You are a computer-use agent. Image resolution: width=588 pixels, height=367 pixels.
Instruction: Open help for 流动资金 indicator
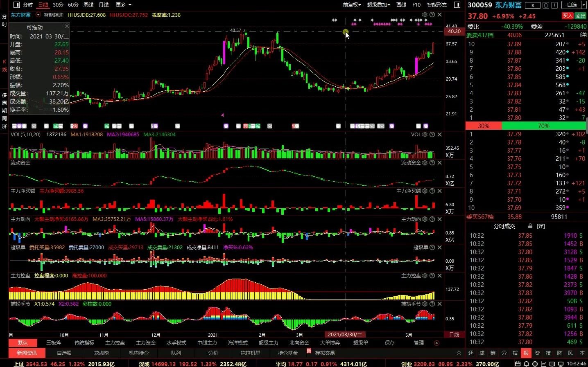point(432,162)
